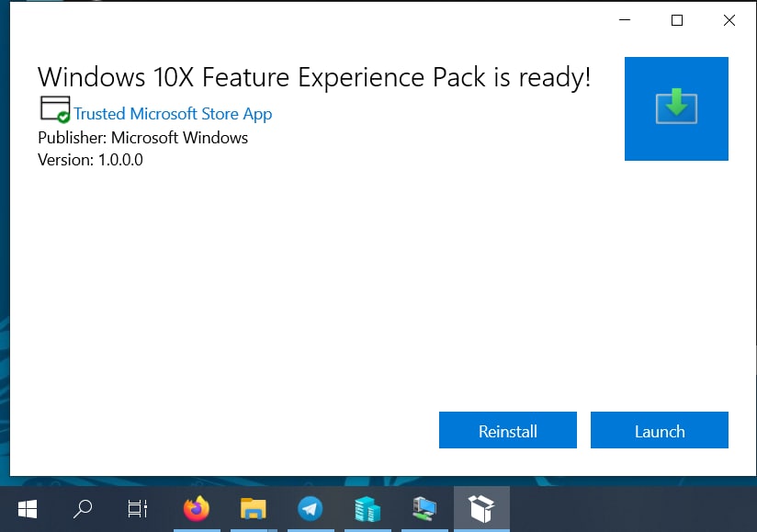Select the 'Publisher: Microsoft Windows' text
Screen dimensions: 757x532
click(143, 138)
